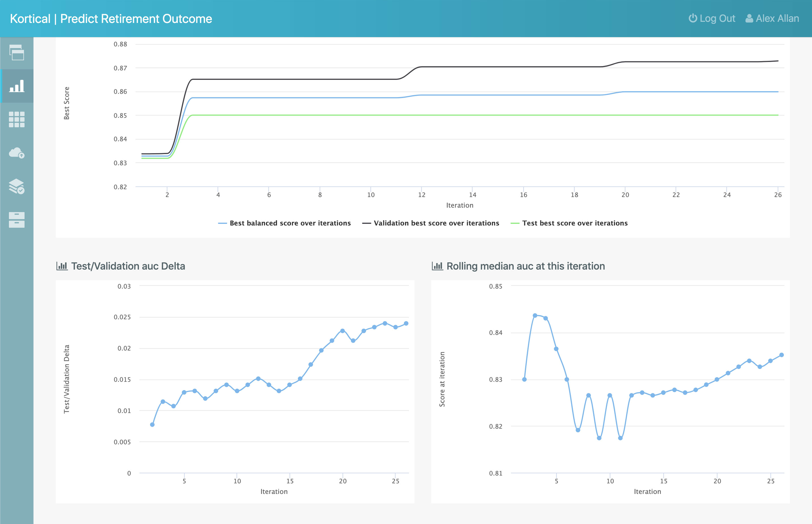812x524 pixels.
Task: Click the peak data point in Rolling median chart
Action: (x=536, y=315)
